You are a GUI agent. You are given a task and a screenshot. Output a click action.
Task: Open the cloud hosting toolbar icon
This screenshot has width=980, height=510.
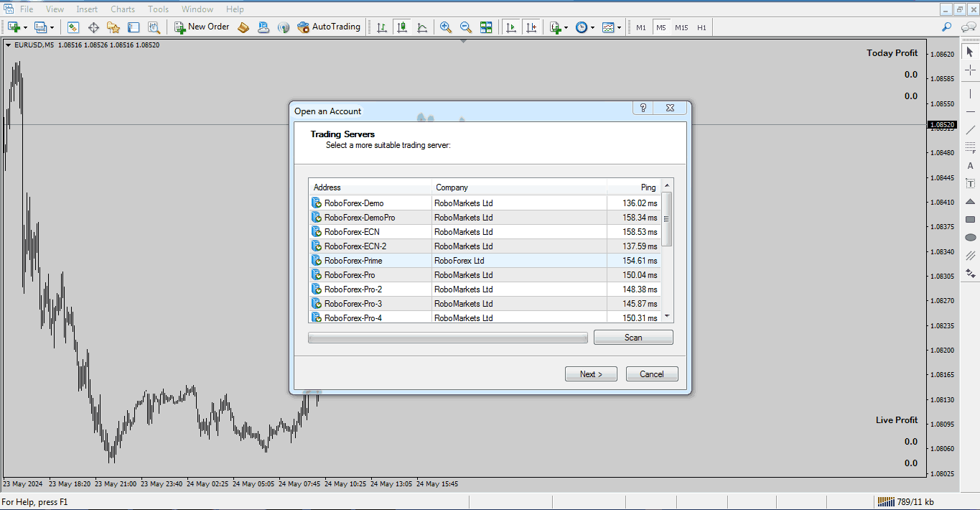[x=263, y=27]
